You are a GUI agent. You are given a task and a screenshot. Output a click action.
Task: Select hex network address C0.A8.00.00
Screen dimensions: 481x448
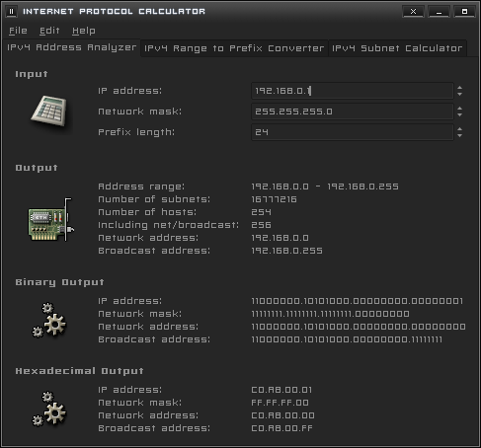[282, 415]
